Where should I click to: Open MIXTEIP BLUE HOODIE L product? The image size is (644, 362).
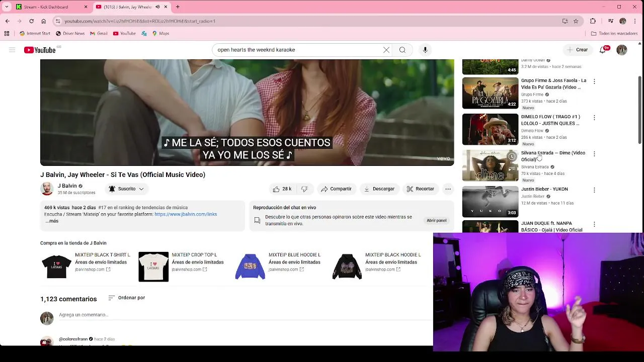pyautogui.click(x=280, y=265)
